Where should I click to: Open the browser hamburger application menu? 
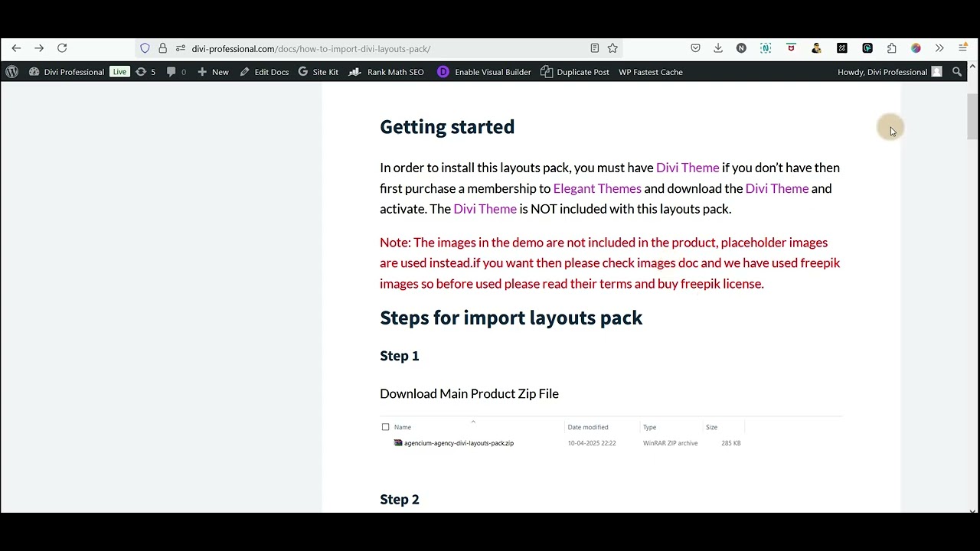click(963, 48)
